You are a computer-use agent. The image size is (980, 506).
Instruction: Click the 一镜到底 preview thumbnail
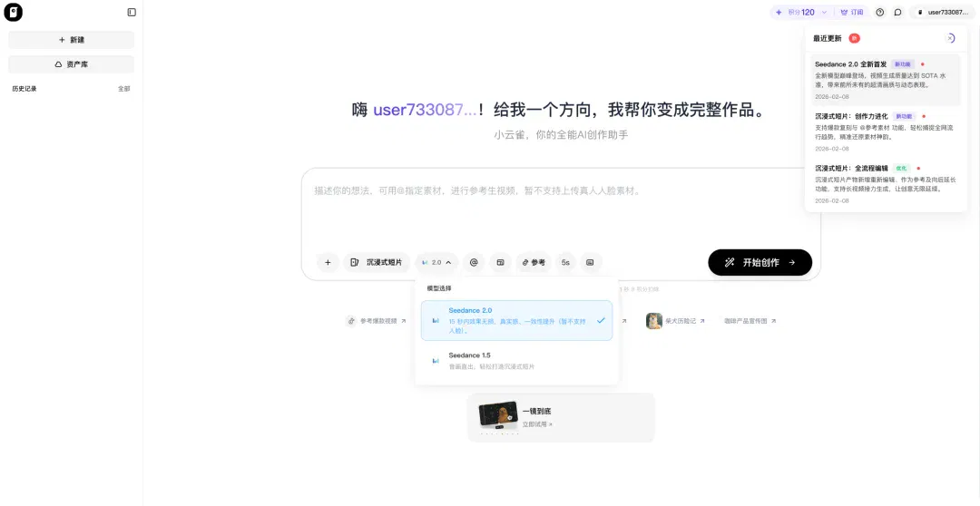[498, 414]
